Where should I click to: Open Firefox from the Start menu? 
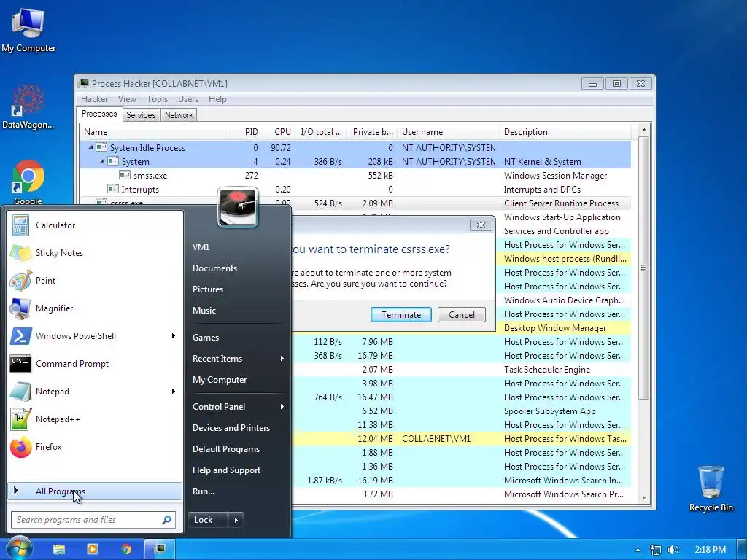click(94, 447)
